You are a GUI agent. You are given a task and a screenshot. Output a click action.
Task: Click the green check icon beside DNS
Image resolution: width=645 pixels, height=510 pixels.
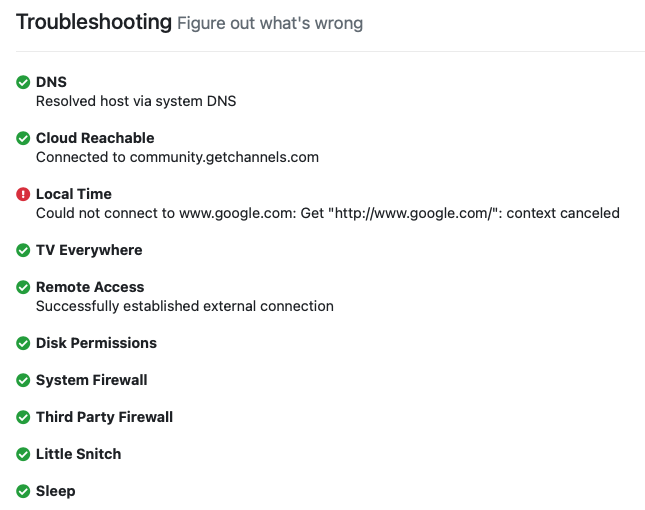[x=23, y=82]
